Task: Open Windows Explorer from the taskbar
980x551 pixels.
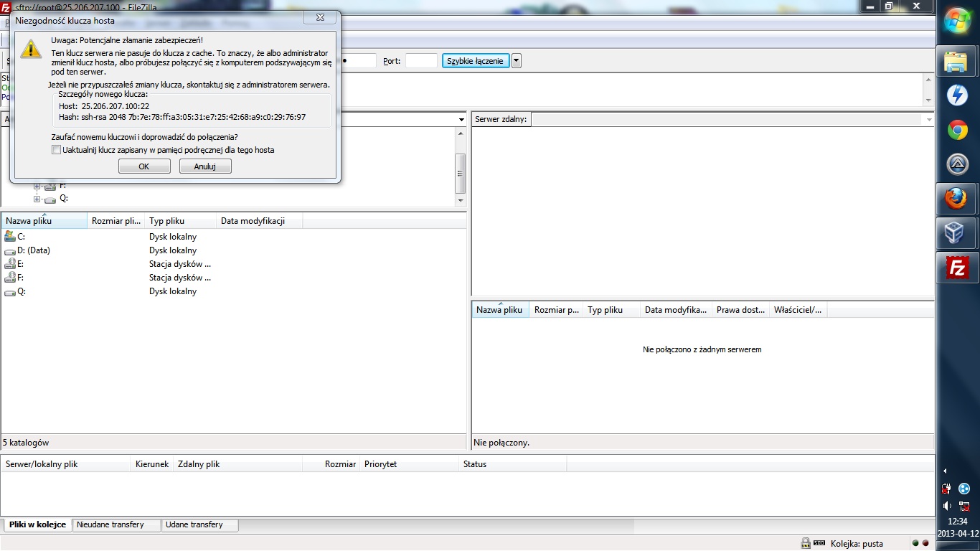Action: tap(957, 61)
